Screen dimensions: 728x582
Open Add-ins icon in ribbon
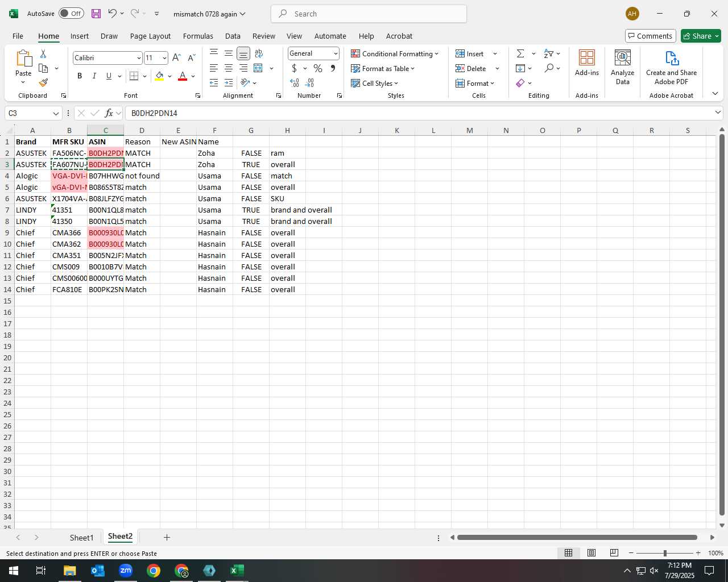pyautogui.click(x=587, y=63)
